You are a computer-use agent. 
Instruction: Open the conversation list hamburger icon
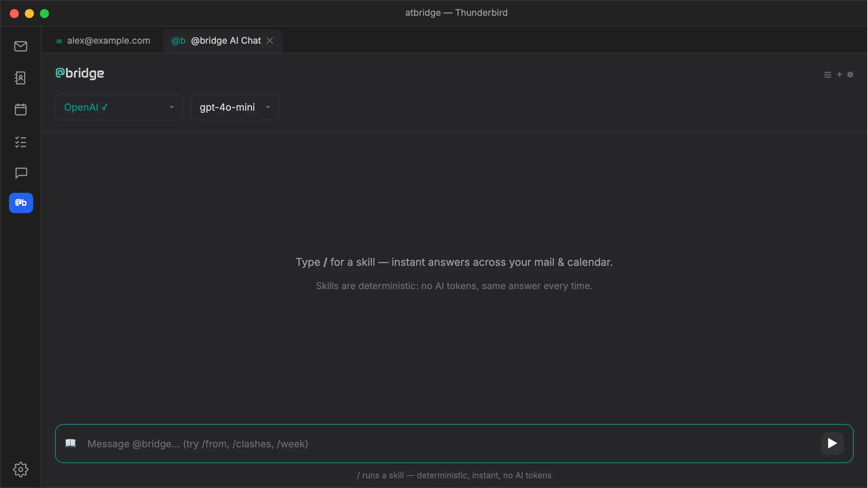828,75
